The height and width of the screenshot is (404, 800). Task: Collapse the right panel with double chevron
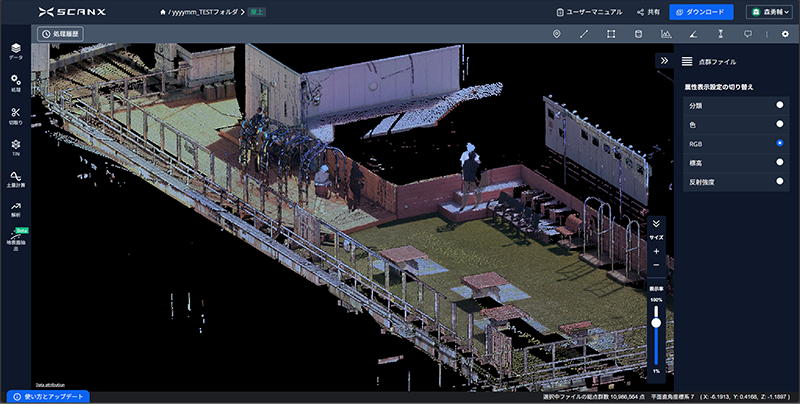point(664,61)
